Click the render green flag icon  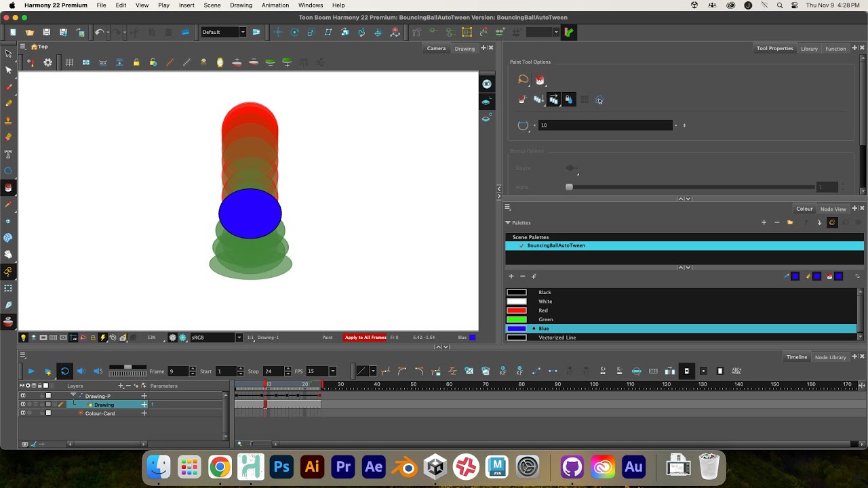(x=568, y=32)
